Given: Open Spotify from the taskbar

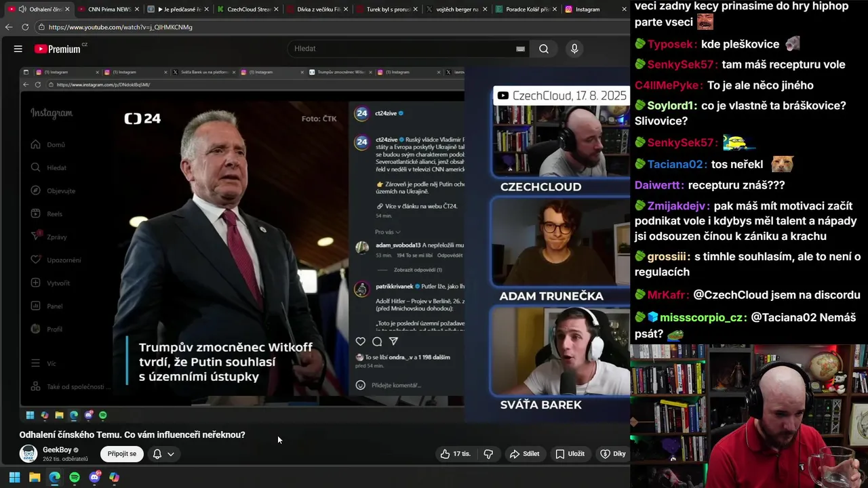Looking at the screenshot, I should (75, 477).
